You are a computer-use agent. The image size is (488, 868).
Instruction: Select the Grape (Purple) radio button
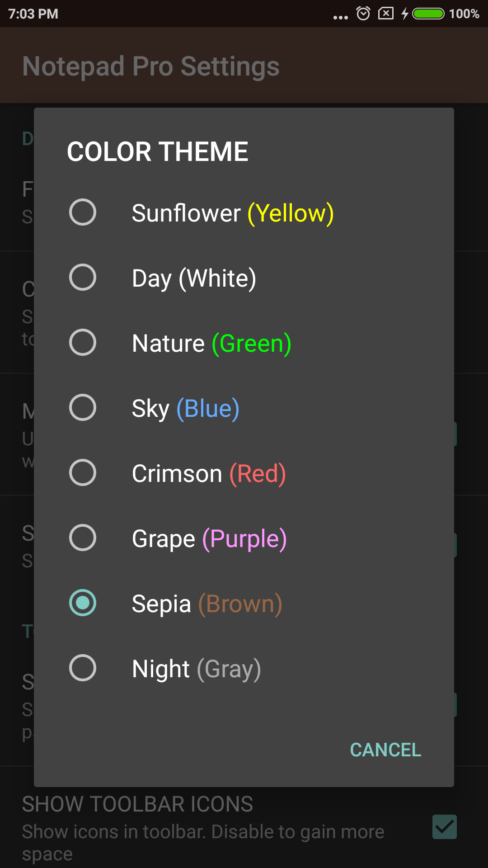[x=83, y=538]
